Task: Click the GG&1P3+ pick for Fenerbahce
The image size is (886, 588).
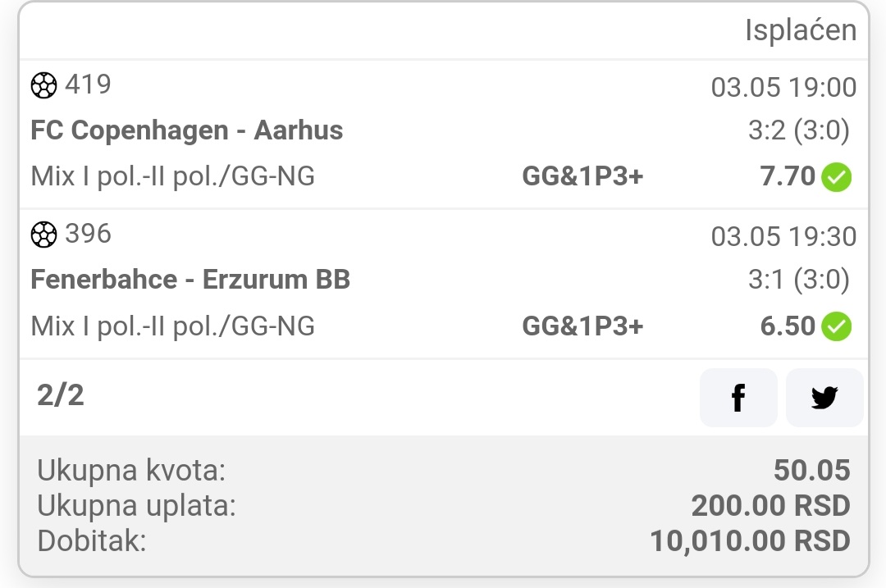Action: point(582,326)
